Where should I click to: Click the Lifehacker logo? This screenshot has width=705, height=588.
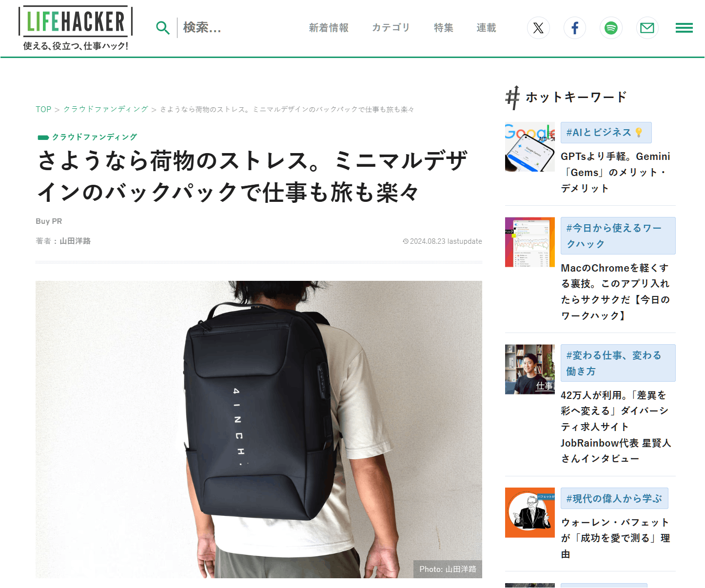pos(76,28)
